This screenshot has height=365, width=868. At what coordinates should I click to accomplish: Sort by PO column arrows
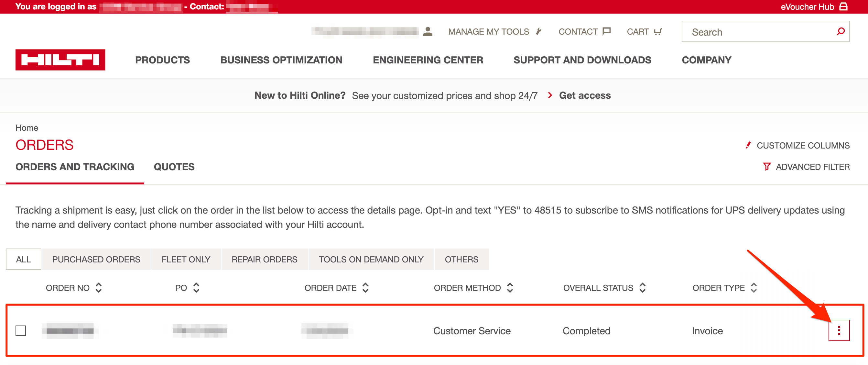tap(196, 287)
